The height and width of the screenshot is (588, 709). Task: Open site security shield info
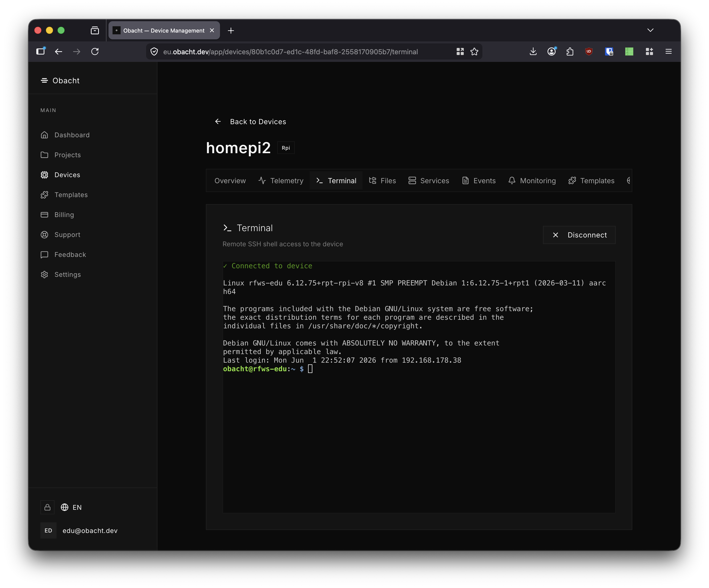click(x=154, y=52)
